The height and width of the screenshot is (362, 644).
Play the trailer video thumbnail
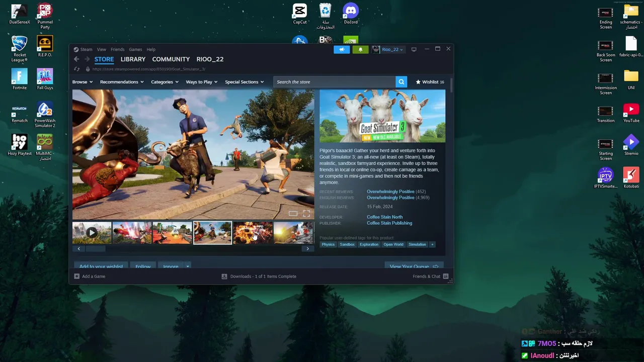tap(92, 233)
